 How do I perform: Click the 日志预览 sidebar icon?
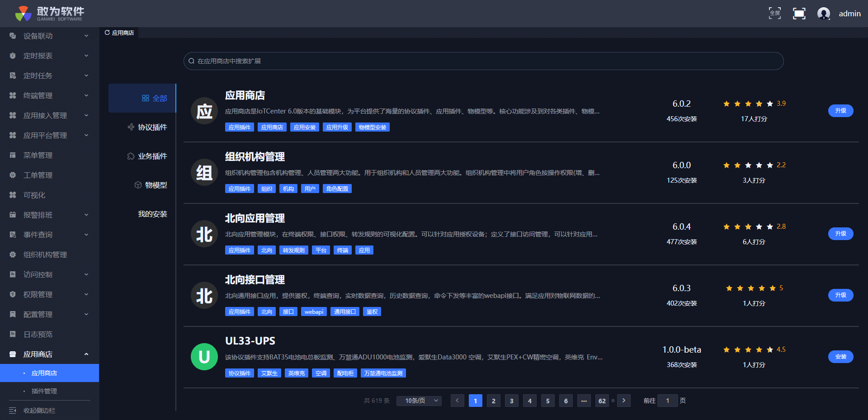[x=13, y=334]
